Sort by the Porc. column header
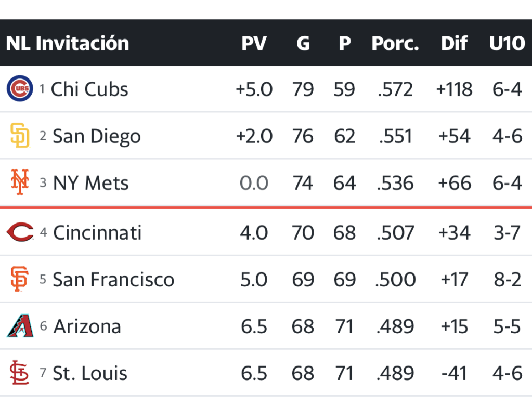The width and height of the screenshot is (532, 406). pos(395,44)
